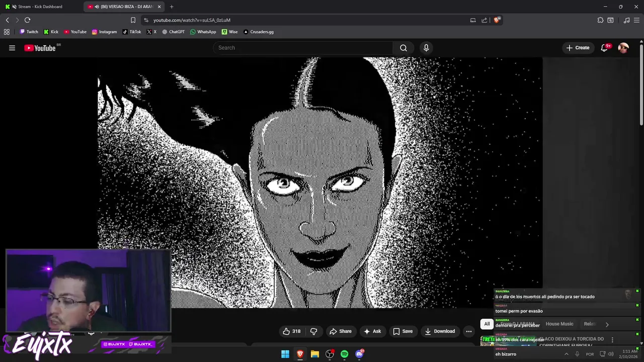The height and width of the screenshot is (362, 644).
Task: Open the Windows Start menu
Action: pos(285,354)
